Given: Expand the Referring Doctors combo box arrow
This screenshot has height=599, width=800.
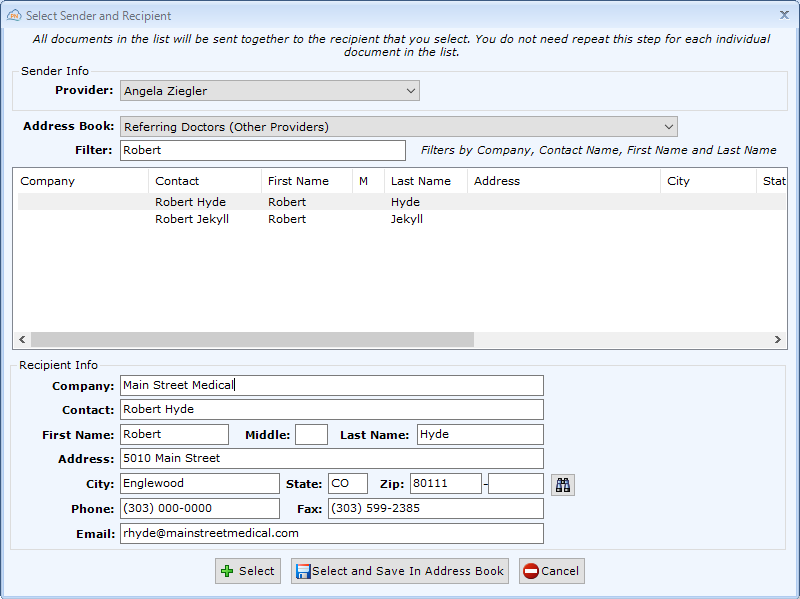Looking at the screenshot, I should [x=668, y=127].
